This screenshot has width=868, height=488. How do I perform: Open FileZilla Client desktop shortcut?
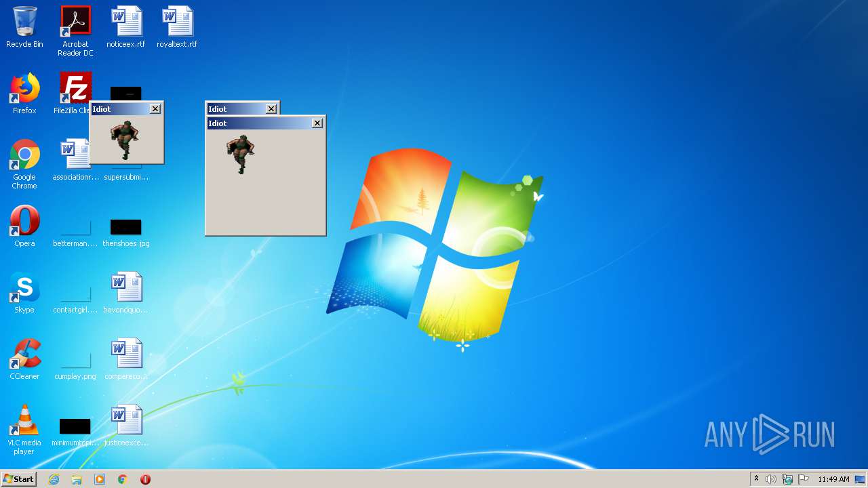coord(73,94)
